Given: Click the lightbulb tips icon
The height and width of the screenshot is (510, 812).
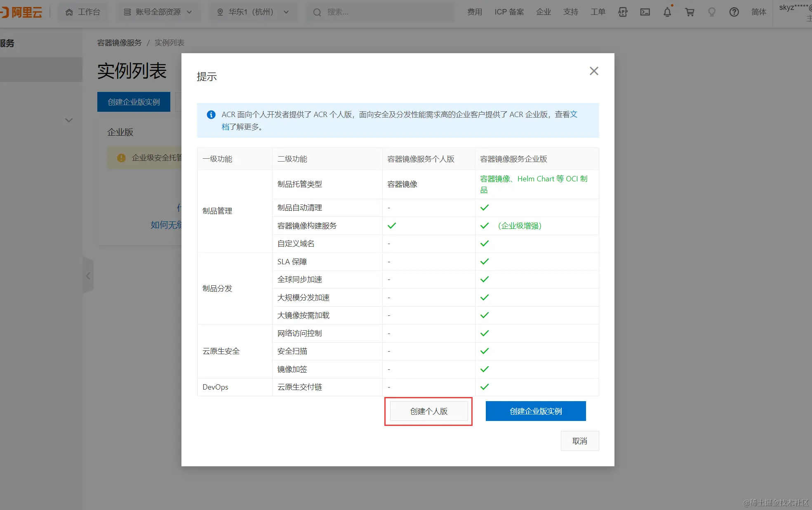Looking at the screenshot, I should (x=712, y=12).
